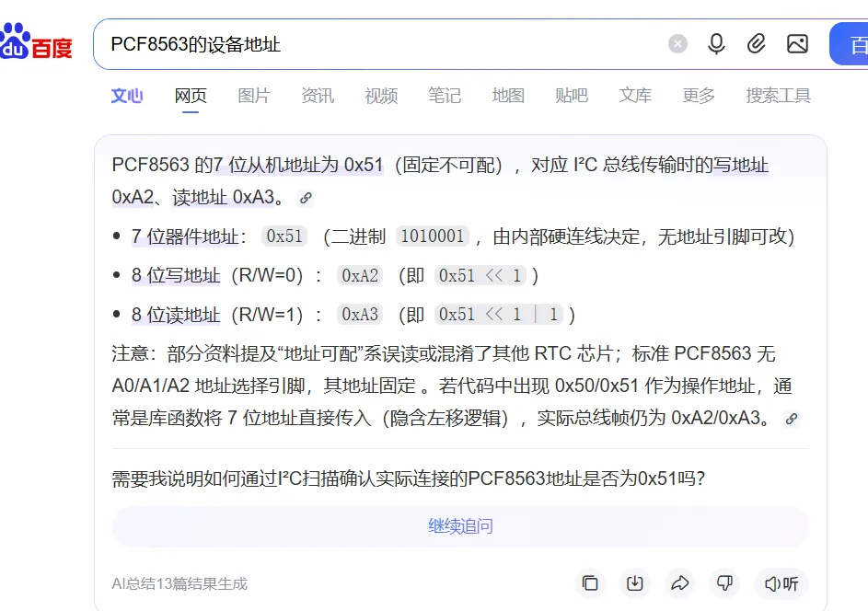868x611 pixels.
Task: Clear the search box text
Action: coord(677,44)
